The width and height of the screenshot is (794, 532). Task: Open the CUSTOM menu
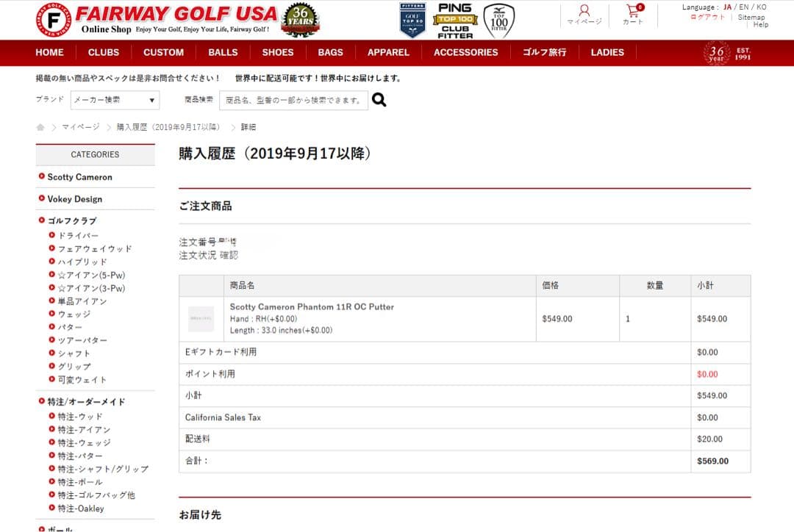(x=163, y=52)
